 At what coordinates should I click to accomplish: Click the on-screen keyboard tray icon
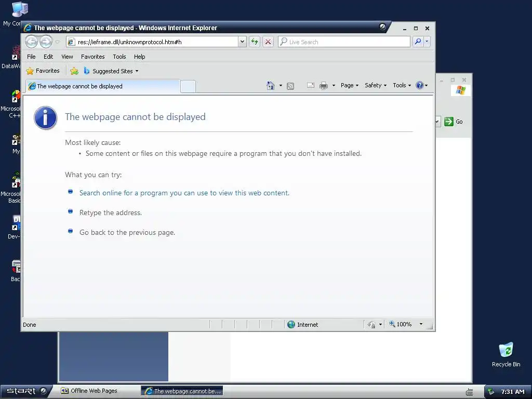click(x=470, y=392)
